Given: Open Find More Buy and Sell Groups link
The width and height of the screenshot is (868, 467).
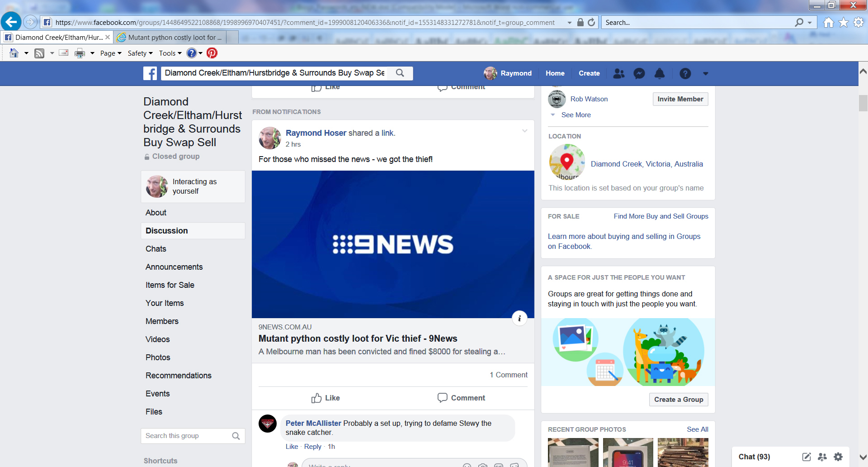Looking at the screenshot, I should coord(661,216).
